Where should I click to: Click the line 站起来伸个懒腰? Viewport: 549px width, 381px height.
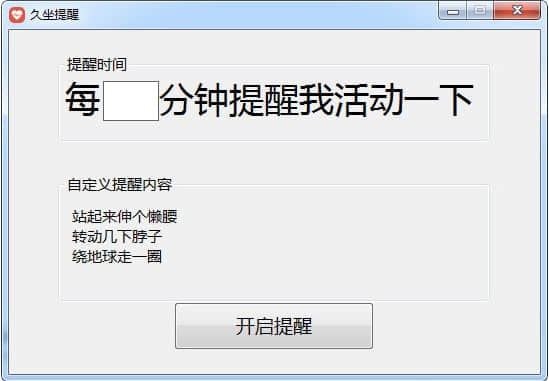click(x=125, y=217)
